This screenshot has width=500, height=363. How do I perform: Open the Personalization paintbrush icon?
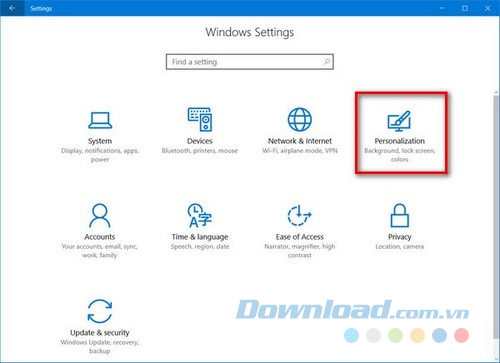coord(399,121)
